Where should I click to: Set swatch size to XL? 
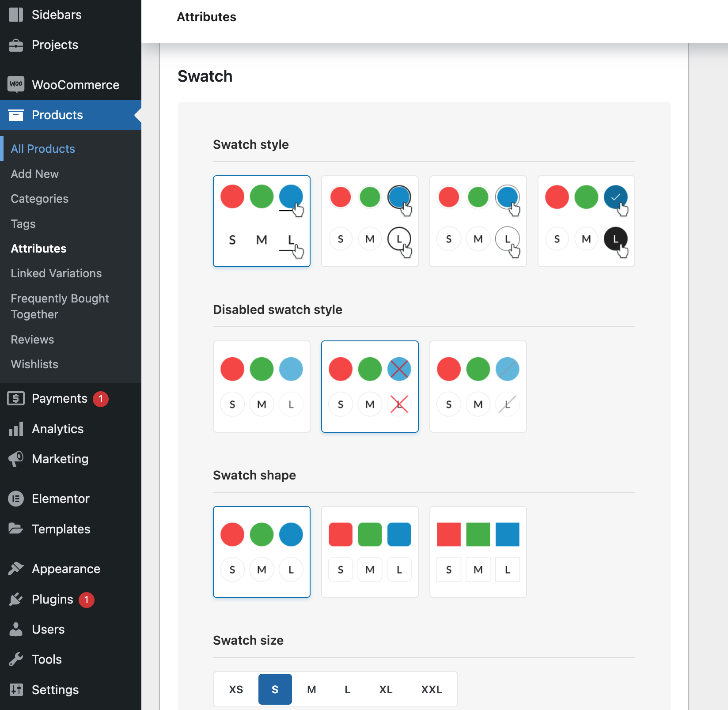tap(386, 689)
